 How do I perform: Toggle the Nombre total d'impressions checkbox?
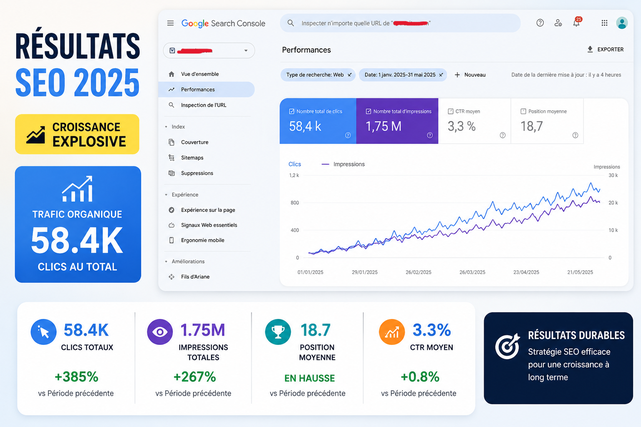(x=368, y=111)
